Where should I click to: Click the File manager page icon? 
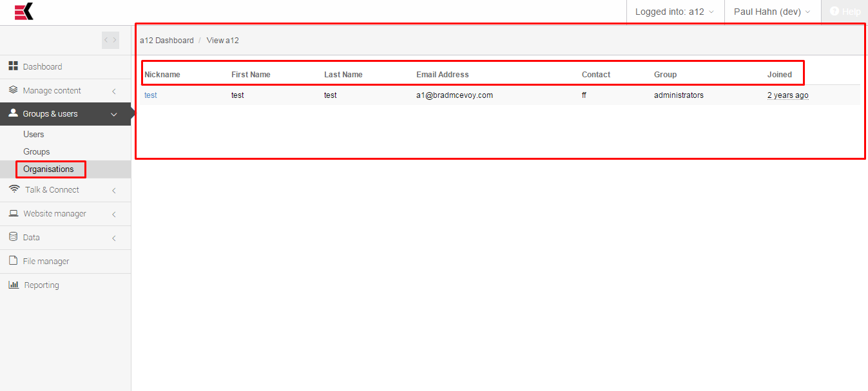tap(12, 261)
